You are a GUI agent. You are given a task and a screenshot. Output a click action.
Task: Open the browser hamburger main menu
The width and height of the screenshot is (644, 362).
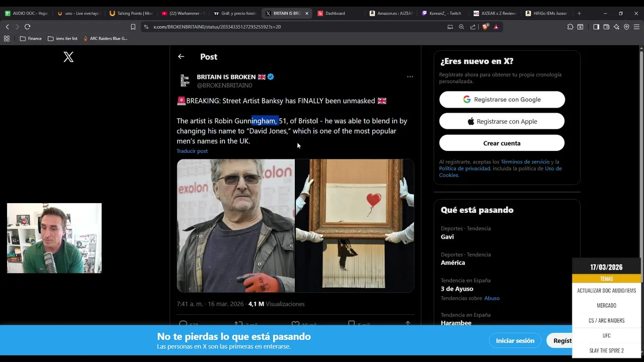637,27
